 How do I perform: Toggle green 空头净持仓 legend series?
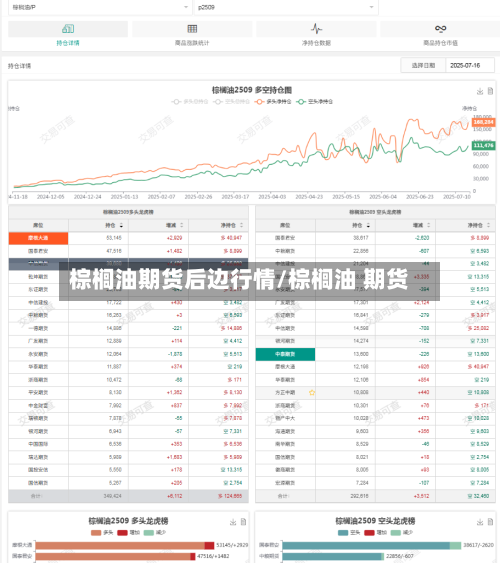tap(314, 102)
